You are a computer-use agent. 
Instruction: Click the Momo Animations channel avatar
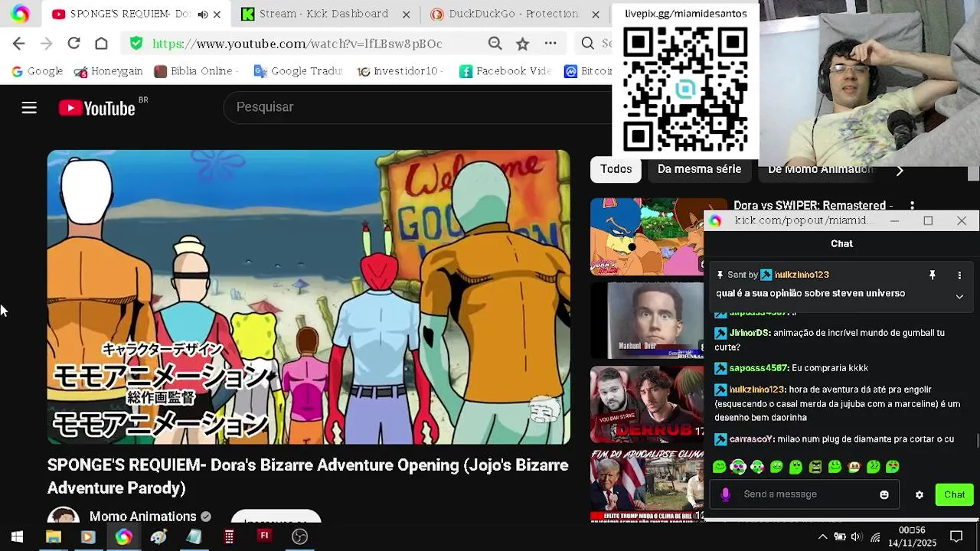click(x=64, y=514)
